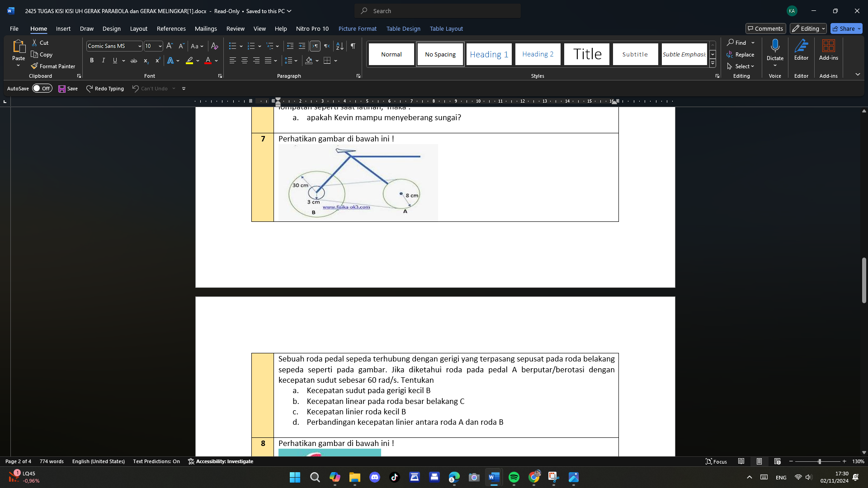Center align the paragraph
This screenshot has height=488, width=868.
point(245,61)
